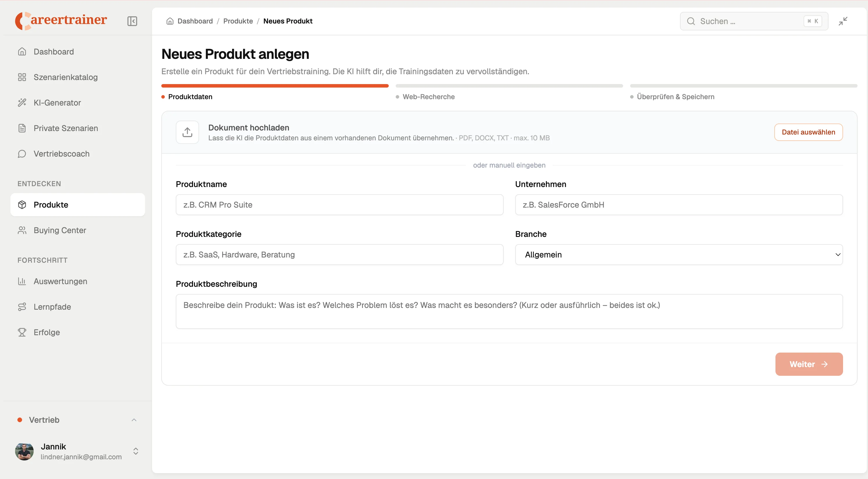Click the Produkte box icon
Screen dimensions: 868x479
pyautogui.click(x=22, y=205)
